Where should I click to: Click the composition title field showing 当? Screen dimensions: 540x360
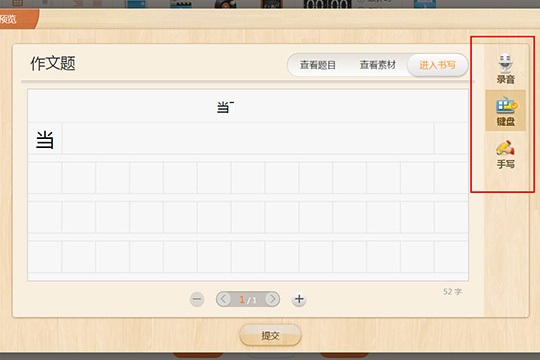point(248,106)
